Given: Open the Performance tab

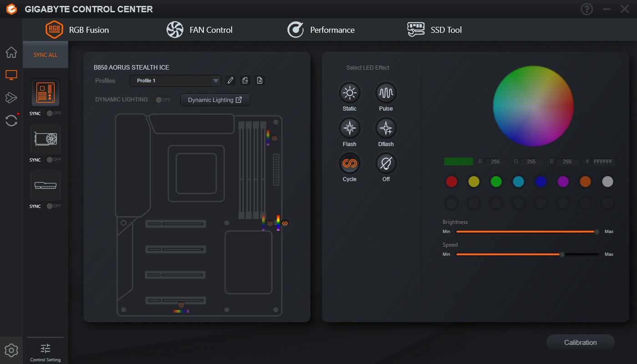Looking at the screenshot, I should click(x=321, y=30).
